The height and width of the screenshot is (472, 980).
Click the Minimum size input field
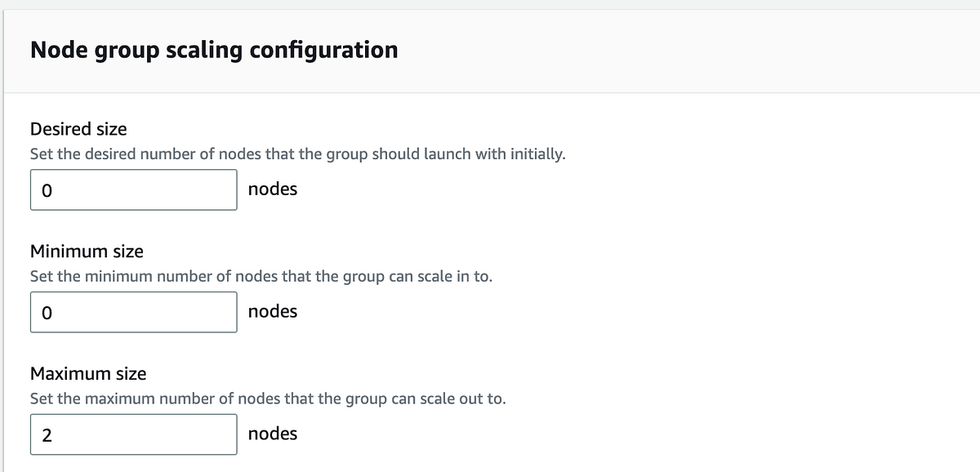133,311
